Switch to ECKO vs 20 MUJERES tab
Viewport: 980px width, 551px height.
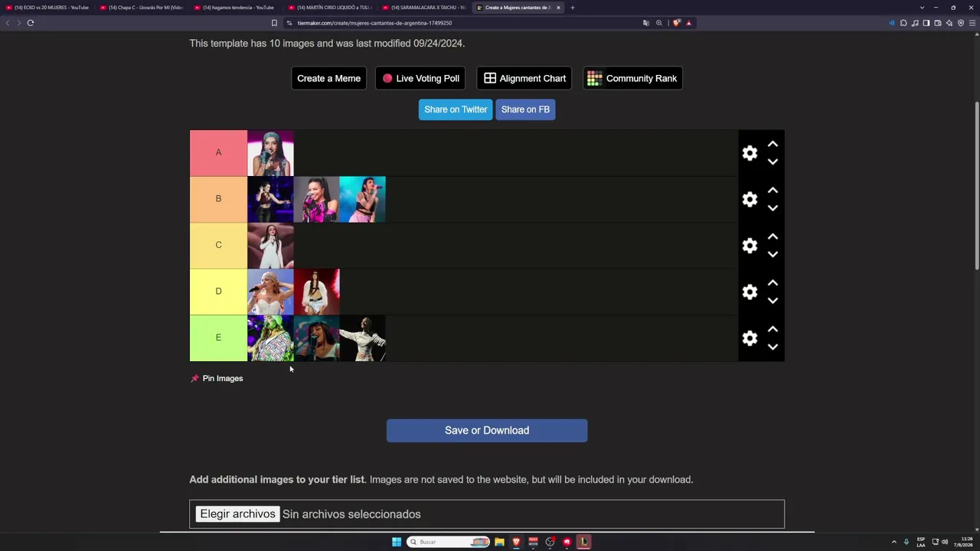[47, 8]
